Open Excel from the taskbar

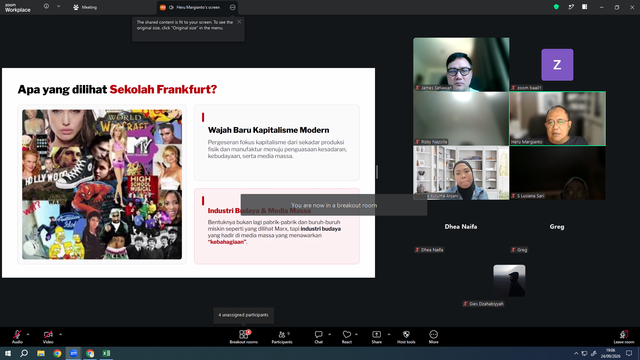point(106,353)
